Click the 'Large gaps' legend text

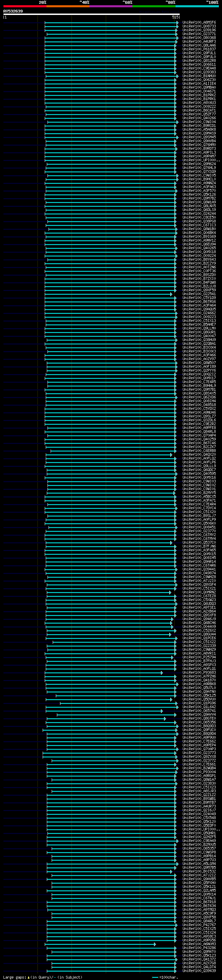(x=15, y=977)
